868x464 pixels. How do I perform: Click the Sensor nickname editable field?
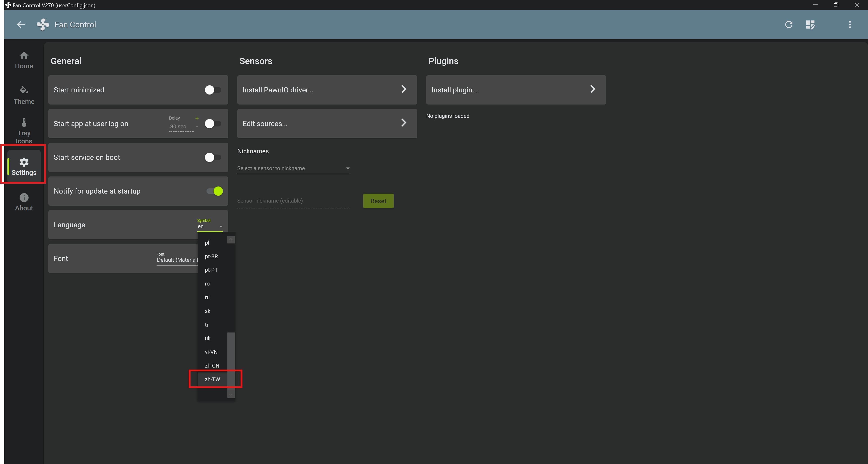(x=293, y=201)
